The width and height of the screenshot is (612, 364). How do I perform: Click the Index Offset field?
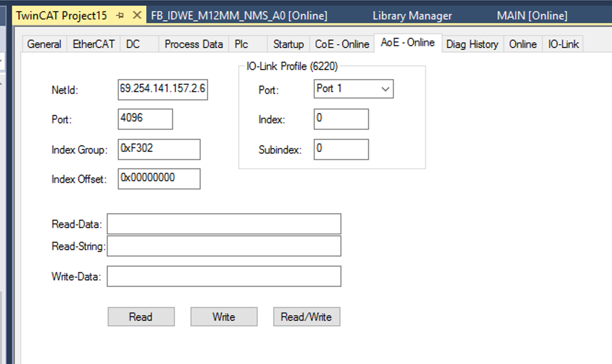pyautogui.click(x=159, y=179)
